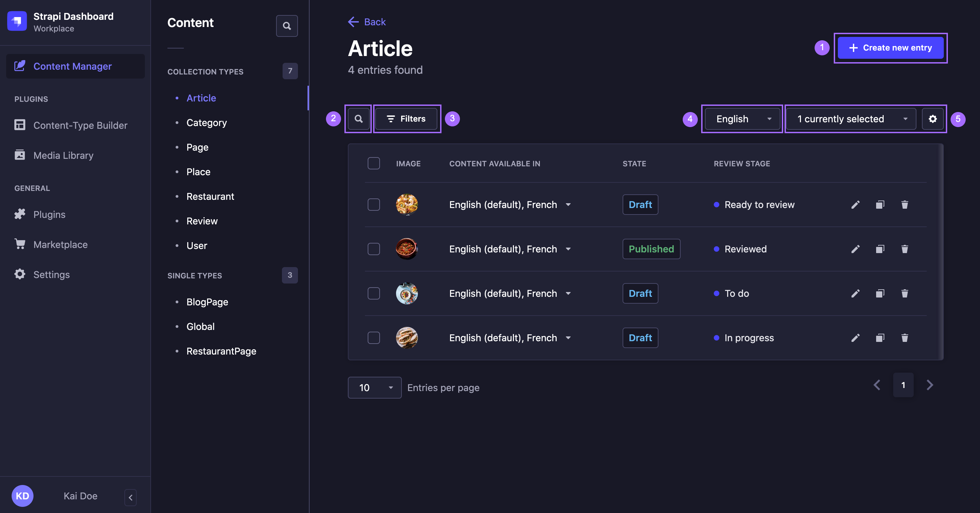Toggle checkbox on Published article row
The height and width of the screenshot is (513, 980).
click(373, 249)
